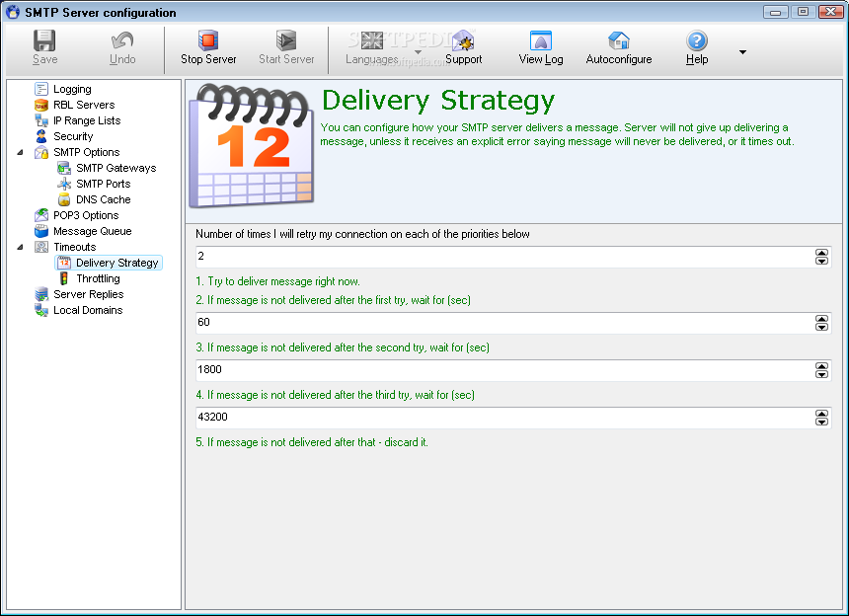The height and width of the screenshot is (616, 849).
Task: Select SMTP Gateways in the tree
Action: [x=116, y=168]
